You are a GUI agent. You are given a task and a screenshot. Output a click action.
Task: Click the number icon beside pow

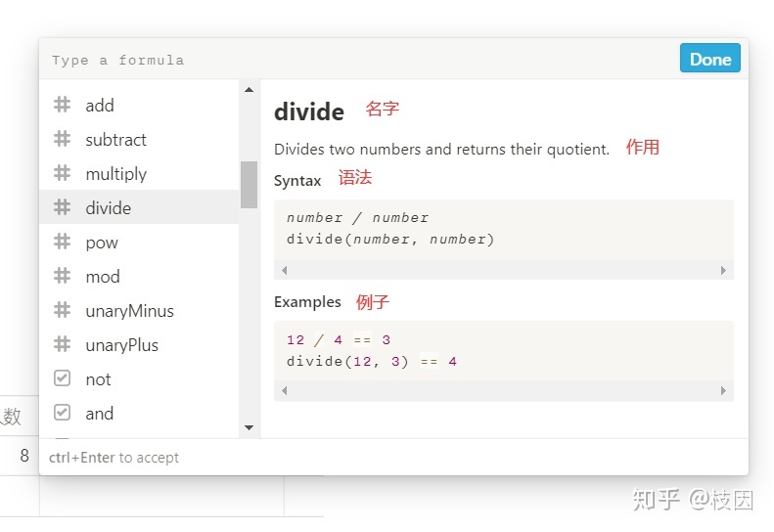tap(62, 242)
